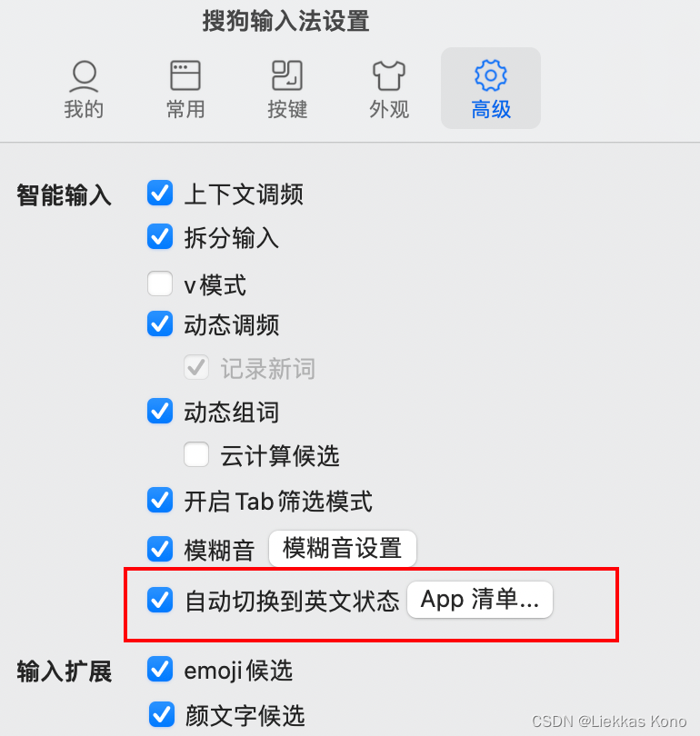Enable 云计算候选 checkbox
700x736 pixels.
coord(196,454)
